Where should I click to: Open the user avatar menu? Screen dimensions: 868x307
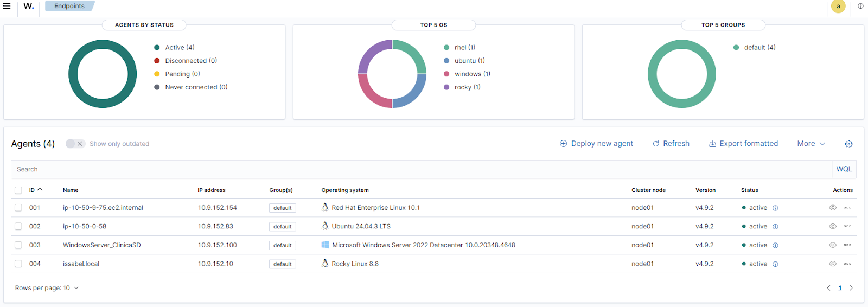pyautogui.click(x=838, y=7)
